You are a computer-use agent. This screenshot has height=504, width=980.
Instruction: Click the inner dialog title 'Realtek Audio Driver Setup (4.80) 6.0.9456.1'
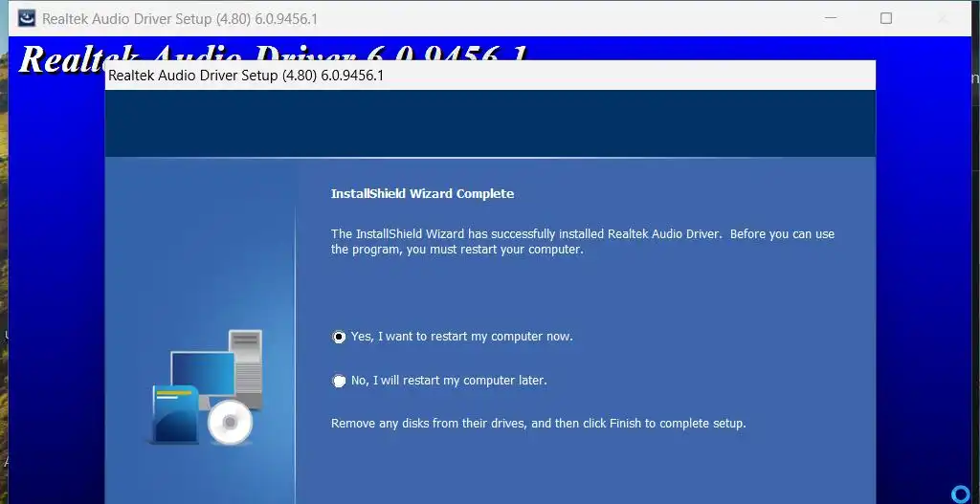246,76
